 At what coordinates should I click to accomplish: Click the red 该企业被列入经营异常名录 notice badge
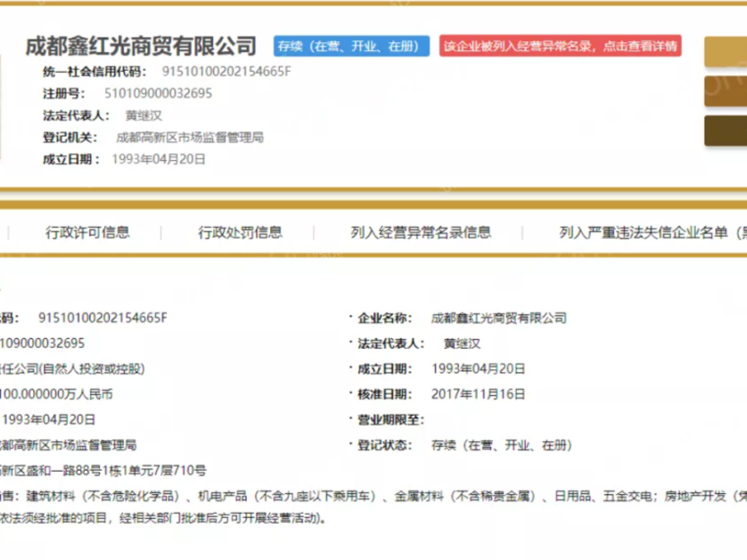pyautogui.click(x=560, y=46)
